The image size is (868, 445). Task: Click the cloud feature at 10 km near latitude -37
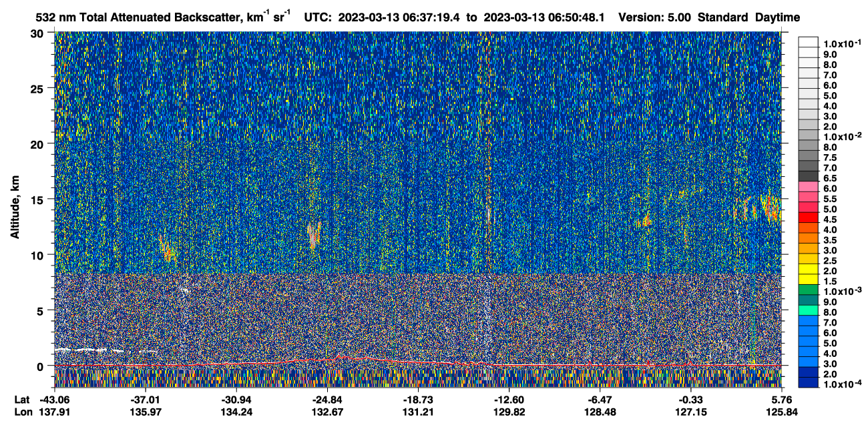(x=166, y=250)
